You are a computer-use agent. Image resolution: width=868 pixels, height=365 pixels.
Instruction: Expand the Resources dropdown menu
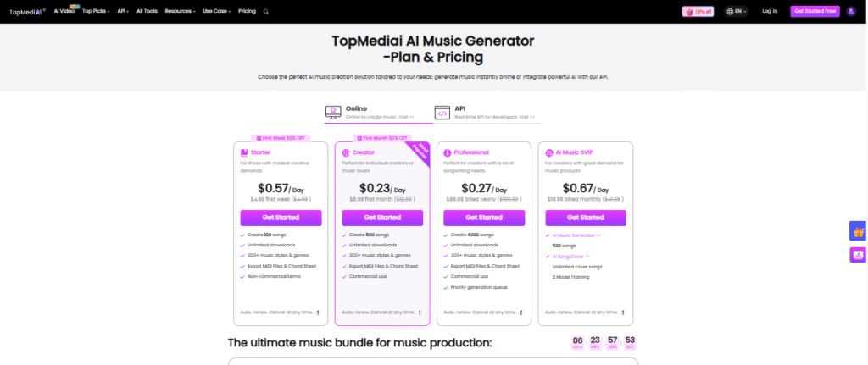(181, 12)
